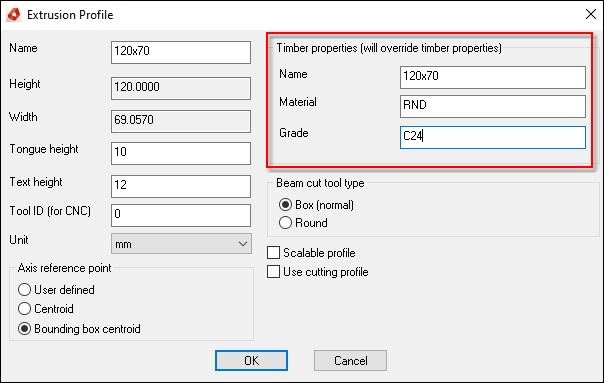Click the Tool ID (for CNC) field
604x383 pixels.
coord(181,215)
